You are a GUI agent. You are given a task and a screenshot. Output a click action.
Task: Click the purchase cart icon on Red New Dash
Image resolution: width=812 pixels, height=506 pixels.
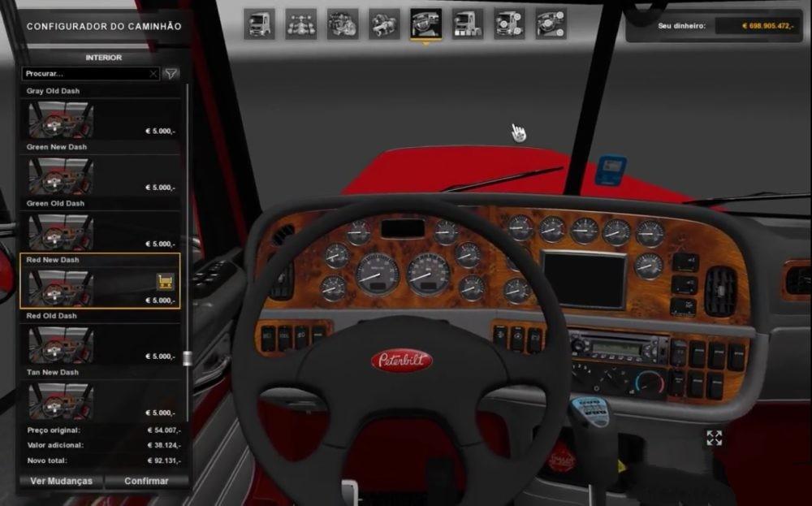coord(166,282)
